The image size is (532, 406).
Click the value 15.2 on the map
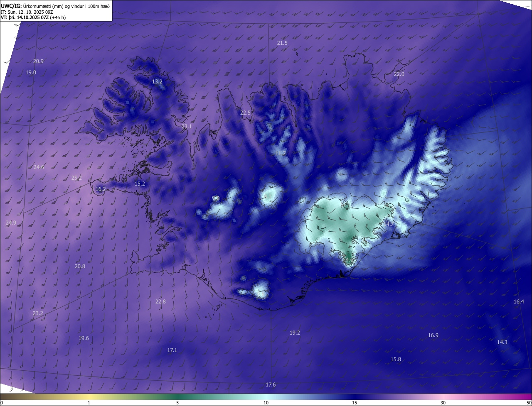tap(140, 184)
